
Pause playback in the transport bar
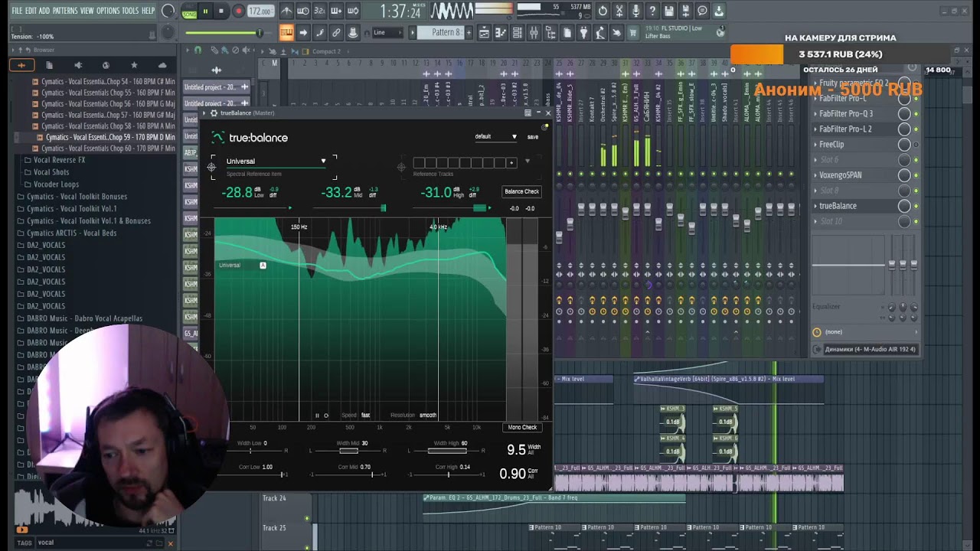(205, 11)
